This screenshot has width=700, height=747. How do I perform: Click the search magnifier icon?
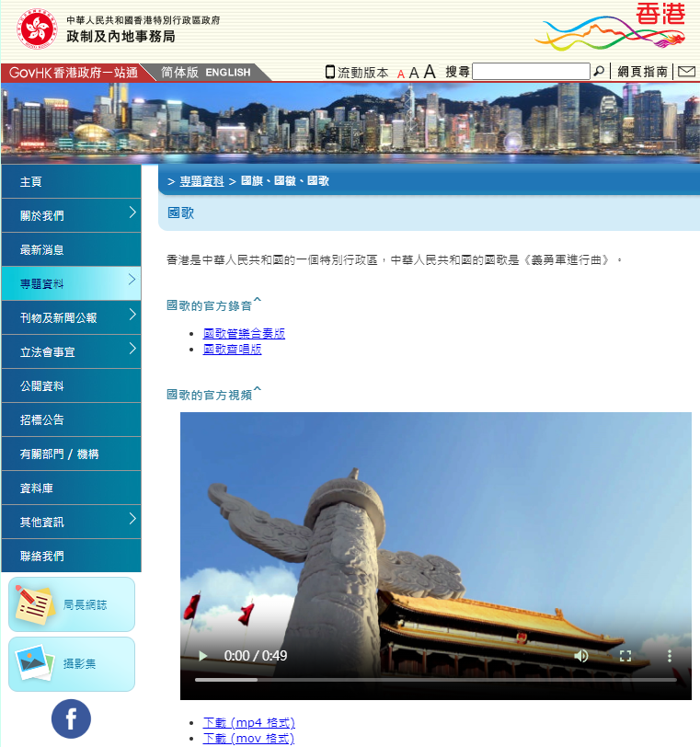[x=599, y=72]
